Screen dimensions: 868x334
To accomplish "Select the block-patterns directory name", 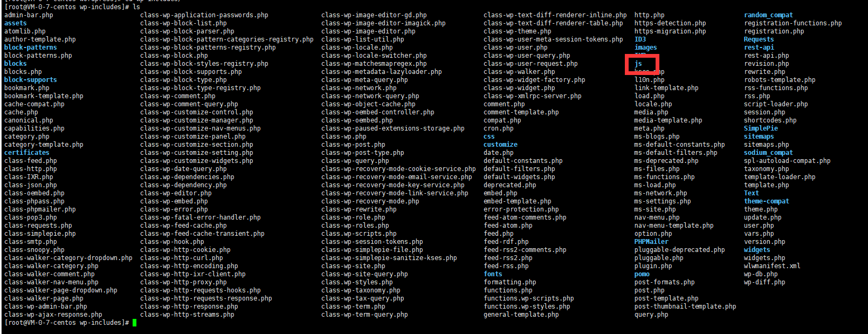I will coord(30,47).
